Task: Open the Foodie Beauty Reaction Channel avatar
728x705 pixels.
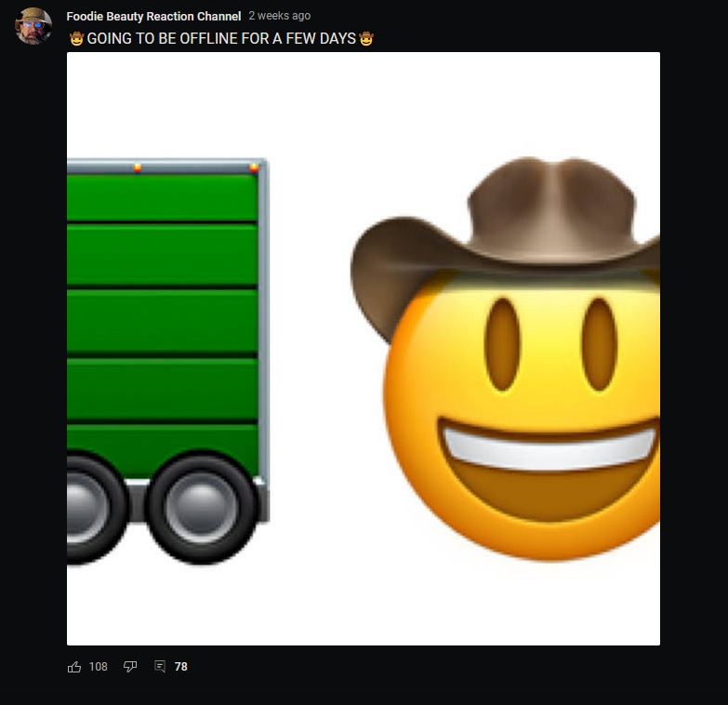Action: click(x=33, y=26)
